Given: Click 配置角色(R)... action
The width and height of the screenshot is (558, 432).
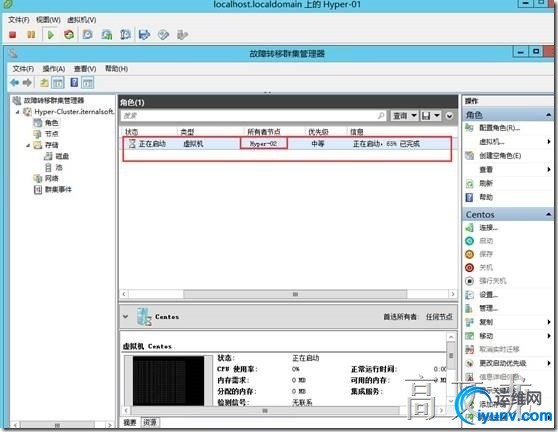Looking at the screenshot, I should tap(499, 128).
